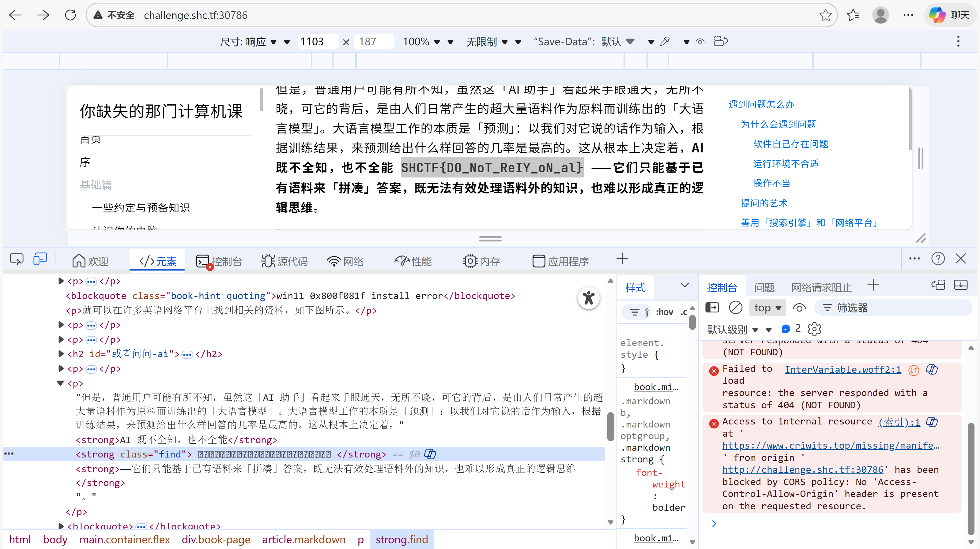Open the 无限制 throttling dropdown
The height and width of the screenshot is (549, 980).
coord(487,41)
